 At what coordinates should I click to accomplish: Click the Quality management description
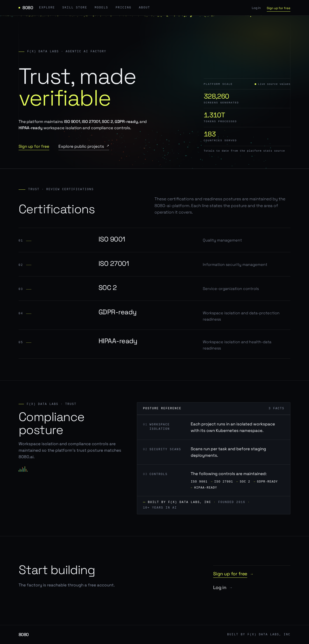point(222,240)
